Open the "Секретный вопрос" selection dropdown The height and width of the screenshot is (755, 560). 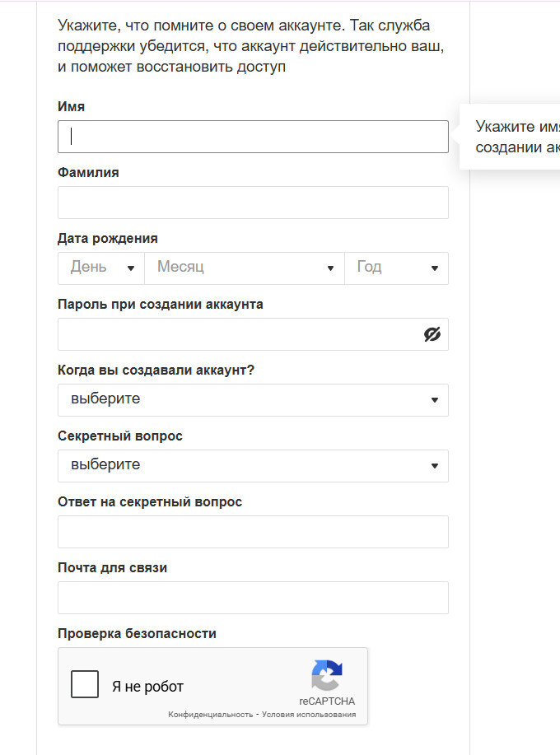point(253,465)
